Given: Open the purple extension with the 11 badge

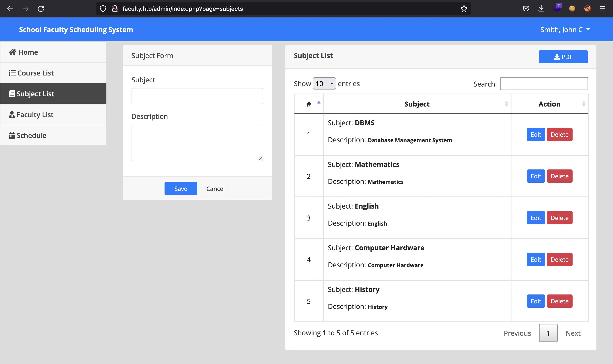Looking at the screenshot, I should point(557,8).
